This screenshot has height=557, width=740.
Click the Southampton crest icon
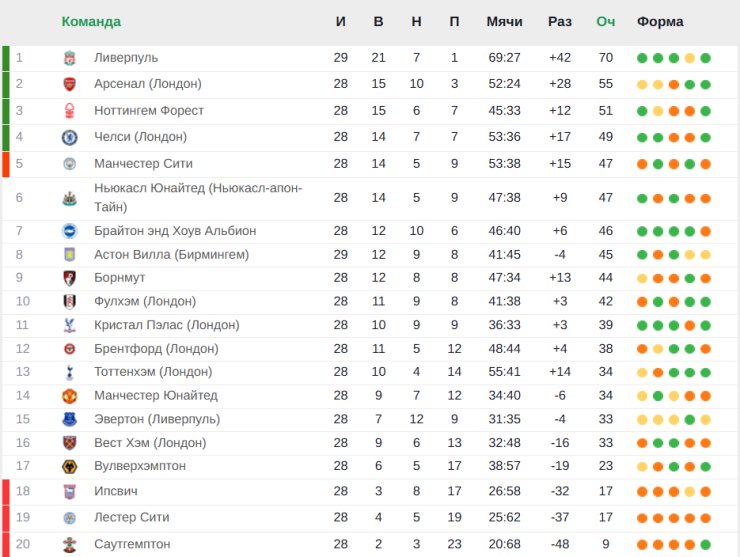tap(69, 544)
